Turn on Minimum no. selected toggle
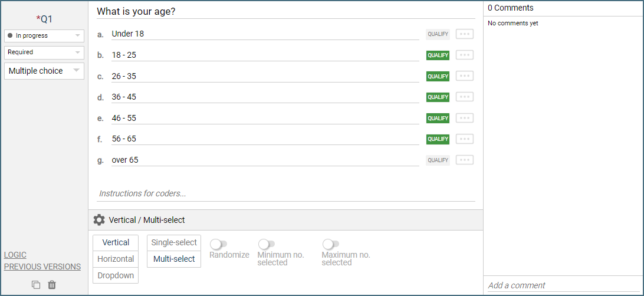This screenshot has width=644, height=296. [267, 244]
